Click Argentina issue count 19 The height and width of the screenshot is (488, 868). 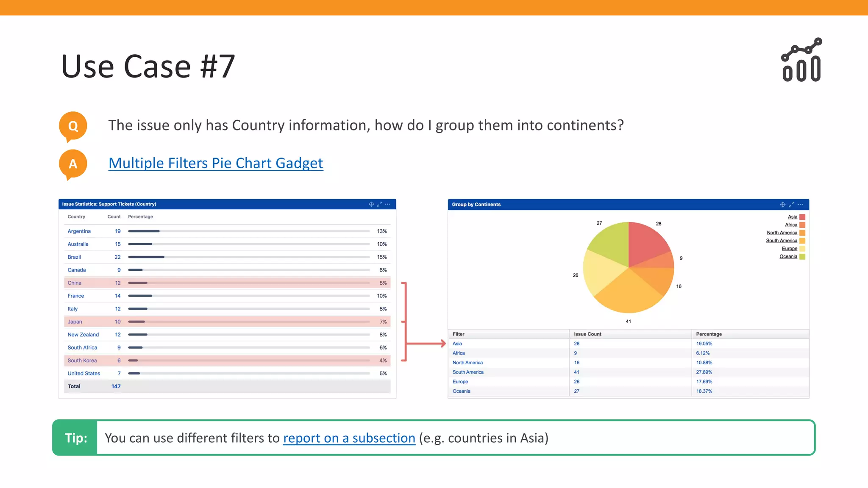tap(118, 231)
